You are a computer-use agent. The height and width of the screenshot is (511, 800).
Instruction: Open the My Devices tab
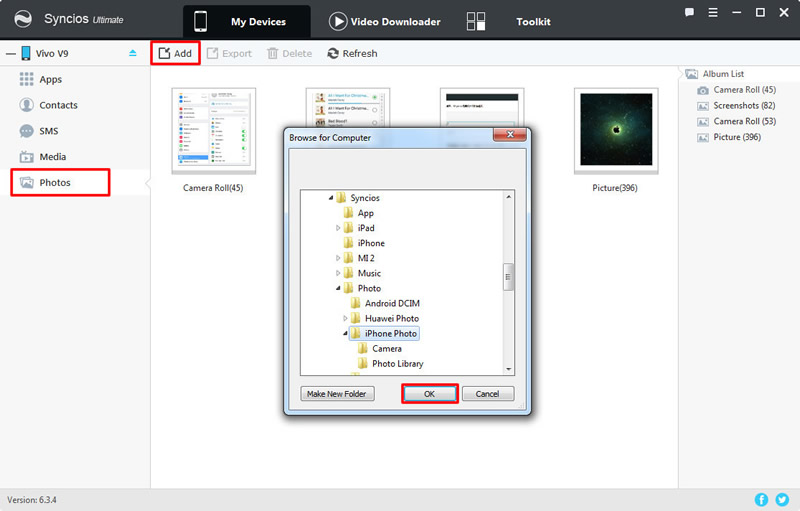[x=246, y=21]
